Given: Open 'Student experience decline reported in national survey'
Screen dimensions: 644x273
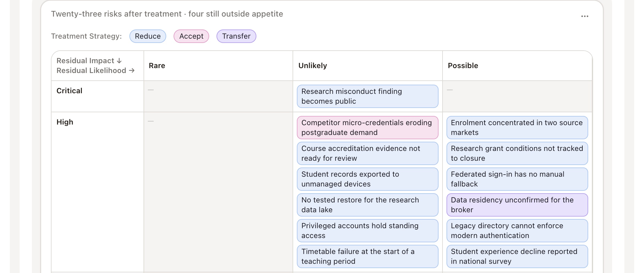Looking at the screenshot, I should pyautogui.click(x=517, y=256).
